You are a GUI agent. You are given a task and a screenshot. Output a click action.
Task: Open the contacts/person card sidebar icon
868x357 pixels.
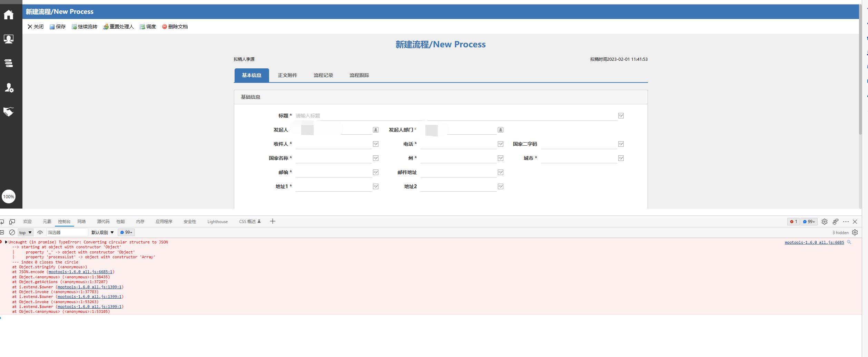9,39
